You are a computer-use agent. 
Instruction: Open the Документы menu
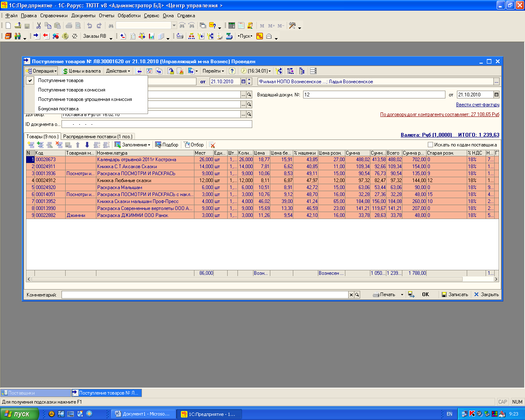click(83, 16)
